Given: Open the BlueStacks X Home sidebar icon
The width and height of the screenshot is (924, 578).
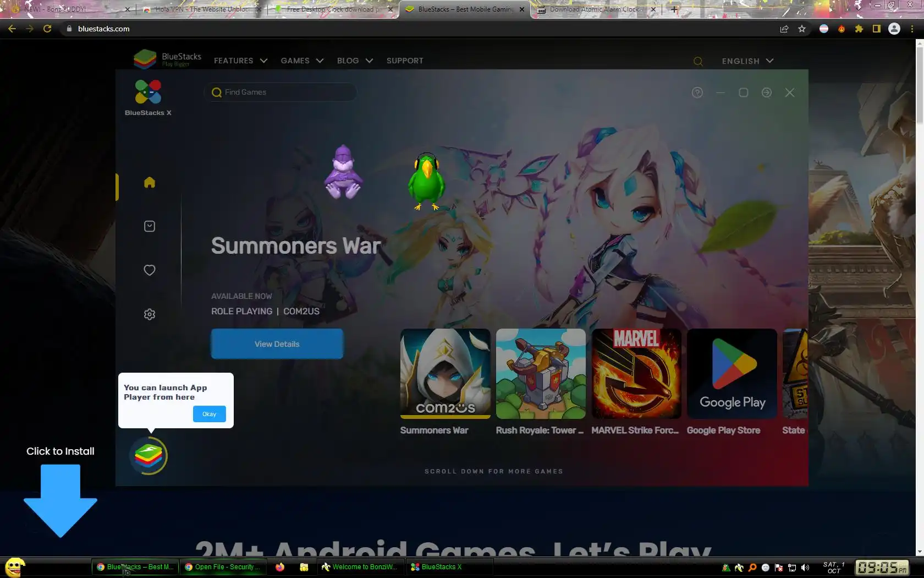Looking at the screenshot, I should point(149,182).
